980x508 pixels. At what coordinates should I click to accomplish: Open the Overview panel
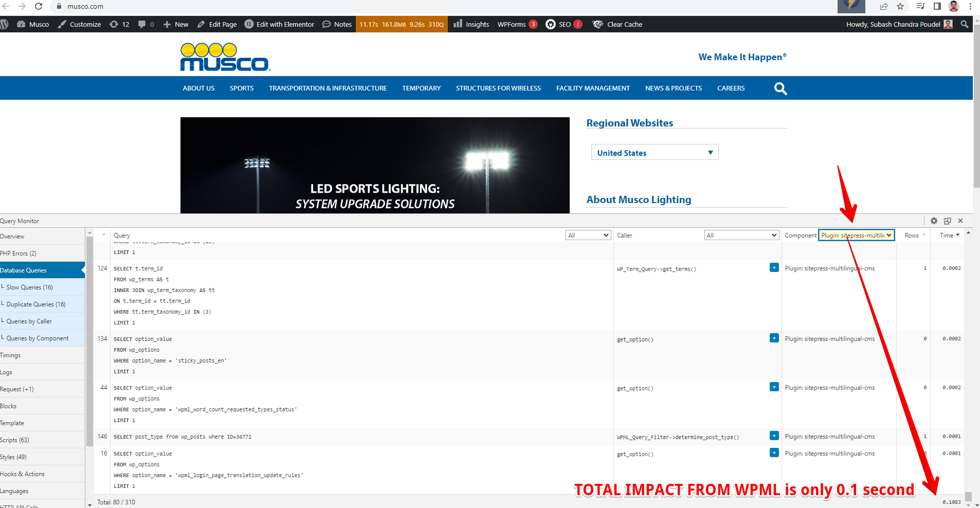[x=42, y=237]
